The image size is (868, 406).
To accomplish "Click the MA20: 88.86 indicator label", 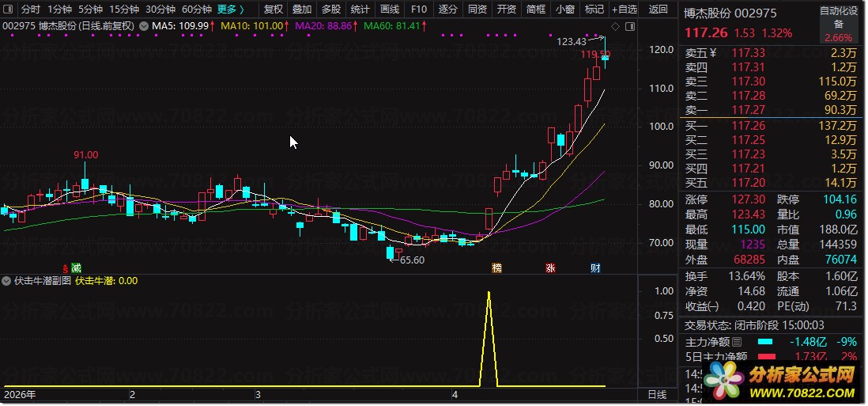I will point(326,26).
